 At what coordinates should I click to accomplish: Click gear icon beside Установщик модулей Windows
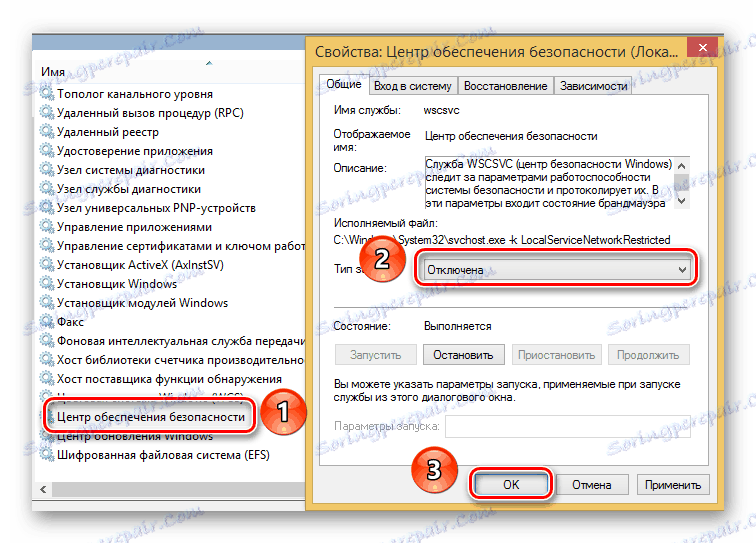[47, 303]
